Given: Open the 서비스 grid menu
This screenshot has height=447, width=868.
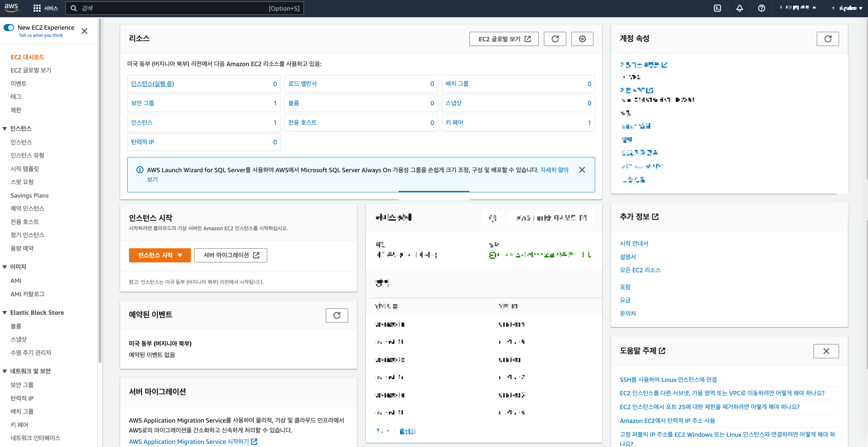Looking at the screenshot, I should click(x=45, y=8).
